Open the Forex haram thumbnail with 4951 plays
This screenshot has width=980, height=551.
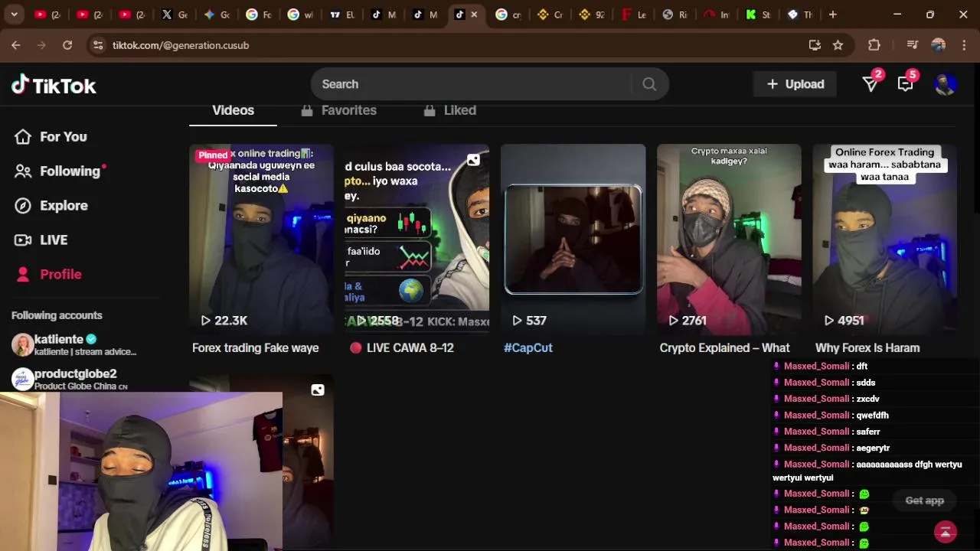click(884, 240)
